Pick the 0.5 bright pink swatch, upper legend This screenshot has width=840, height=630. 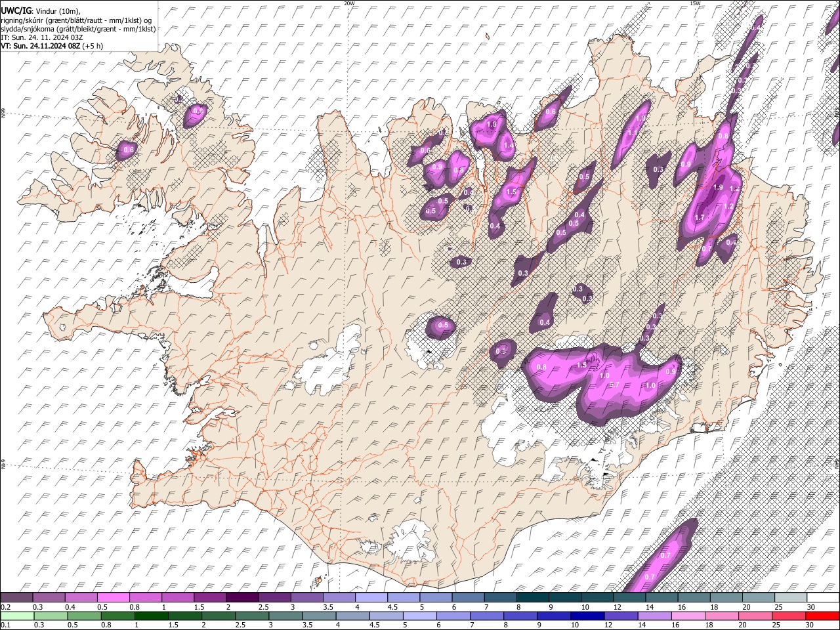[x=113, y=598]
